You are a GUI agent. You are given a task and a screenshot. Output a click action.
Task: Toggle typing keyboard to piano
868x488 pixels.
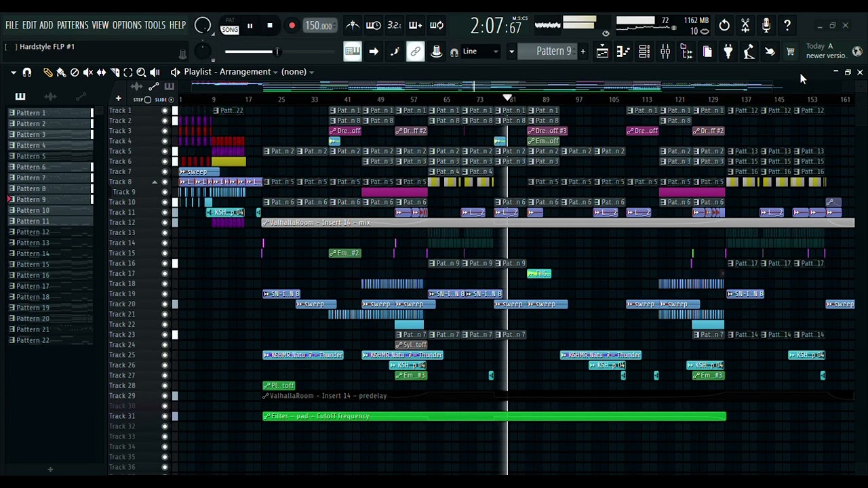[x=353, y=52]
